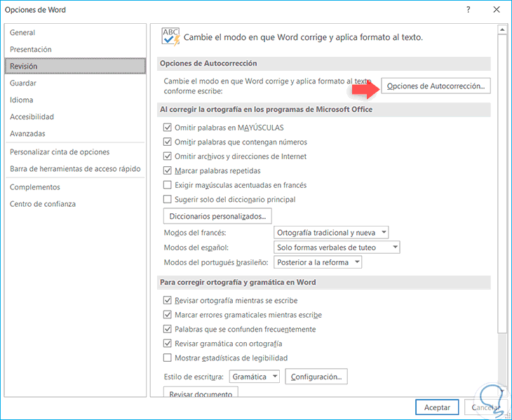Close the Opciones de Word dialog
The width and height of the screenshot is (512, 420).
pos(494,11)
